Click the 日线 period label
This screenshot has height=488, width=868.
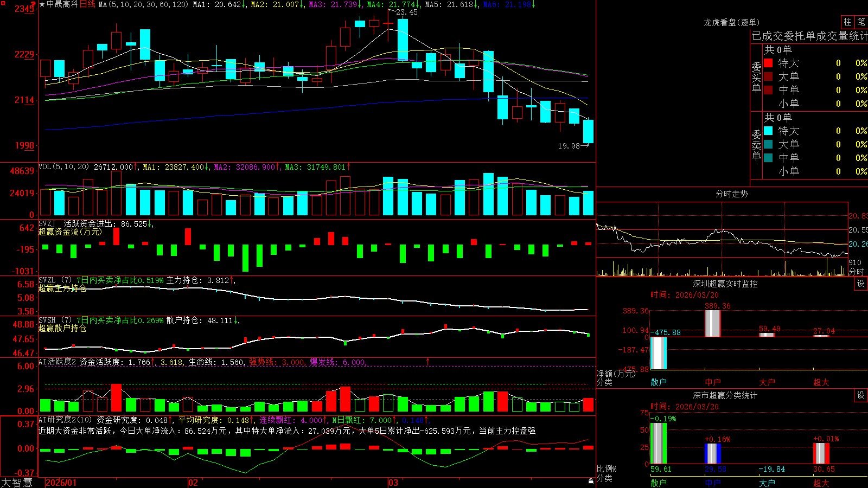coord(87,4)
